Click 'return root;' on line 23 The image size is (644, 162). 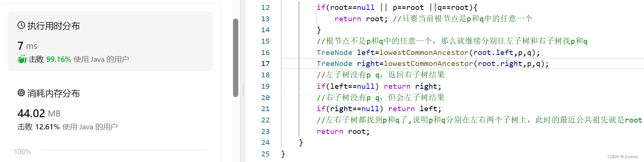[x=343, y=132]
